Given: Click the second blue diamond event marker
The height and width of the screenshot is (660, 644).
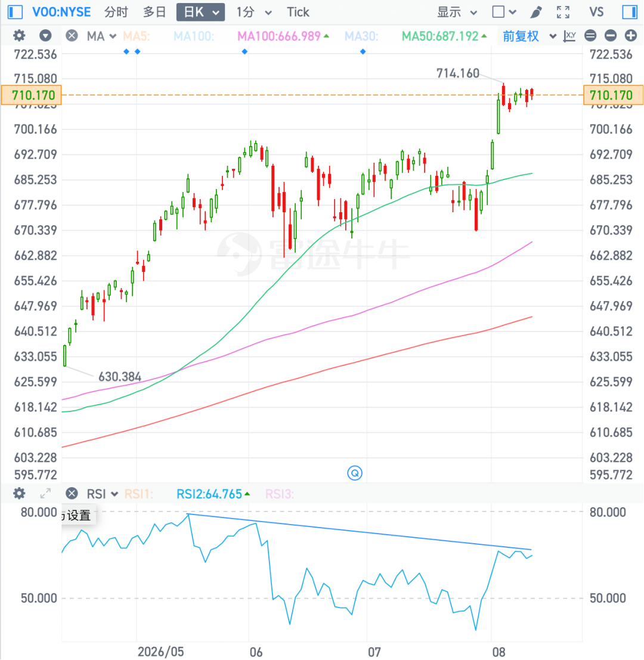Looking at the screenshot, I should pyautogui.click(x=138, y=51).
